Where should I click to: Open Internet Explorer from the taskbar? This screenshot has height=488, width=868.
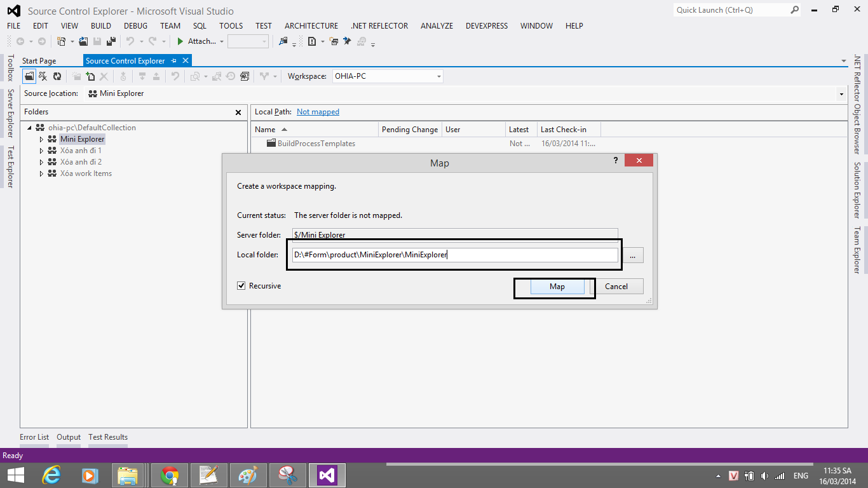(x=51, y=475)
